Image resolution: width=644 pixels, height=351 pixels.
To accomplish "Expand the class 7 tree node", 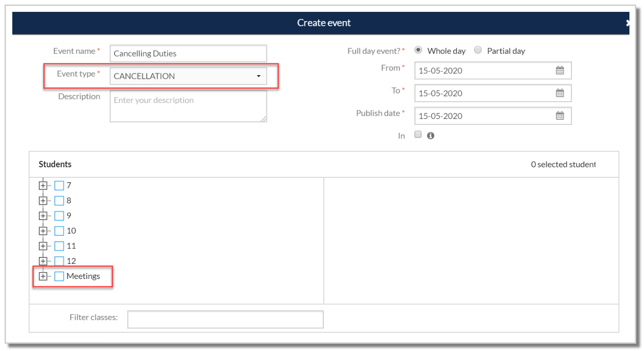I will 43,186.
